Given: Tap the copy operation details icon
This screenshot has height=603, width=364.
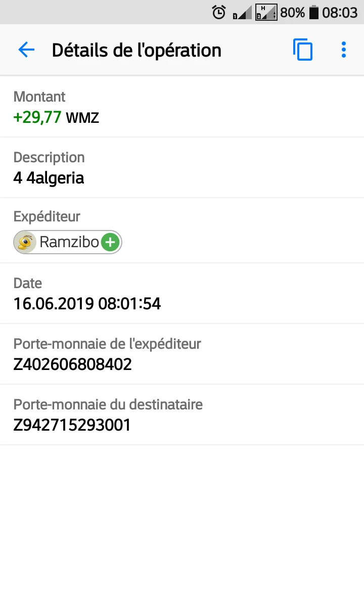Looking at the screenshot, I should pos(302,50).
